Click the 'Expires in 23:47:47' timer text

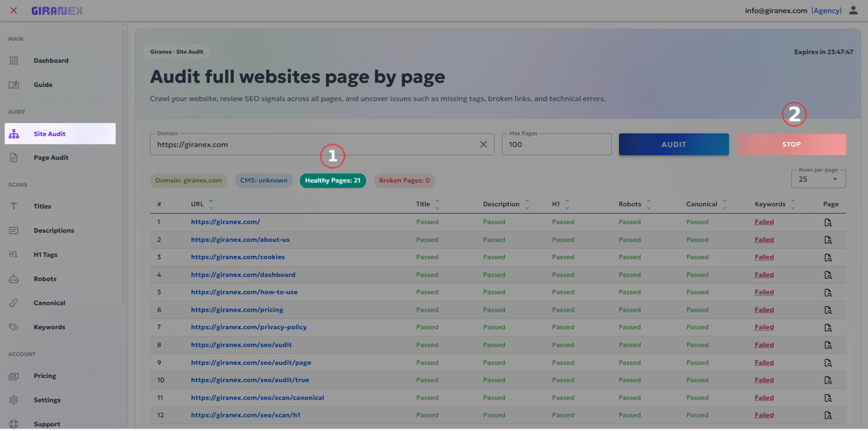823,52
